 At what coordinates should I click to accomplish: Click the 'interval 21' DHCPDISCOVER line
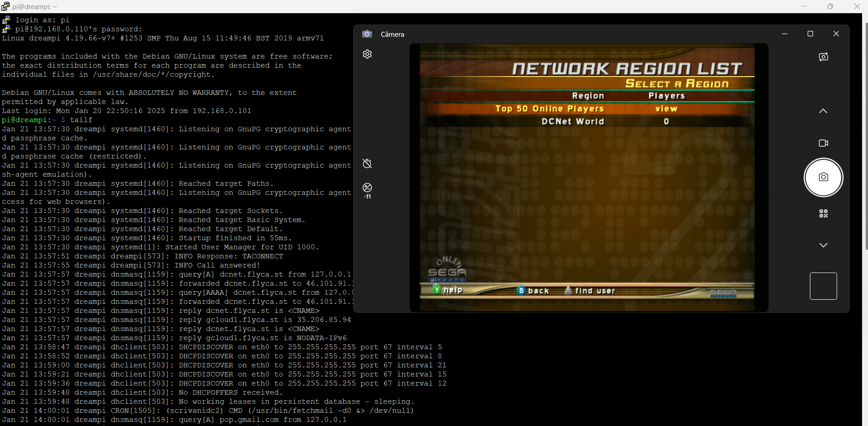[224, 365]
